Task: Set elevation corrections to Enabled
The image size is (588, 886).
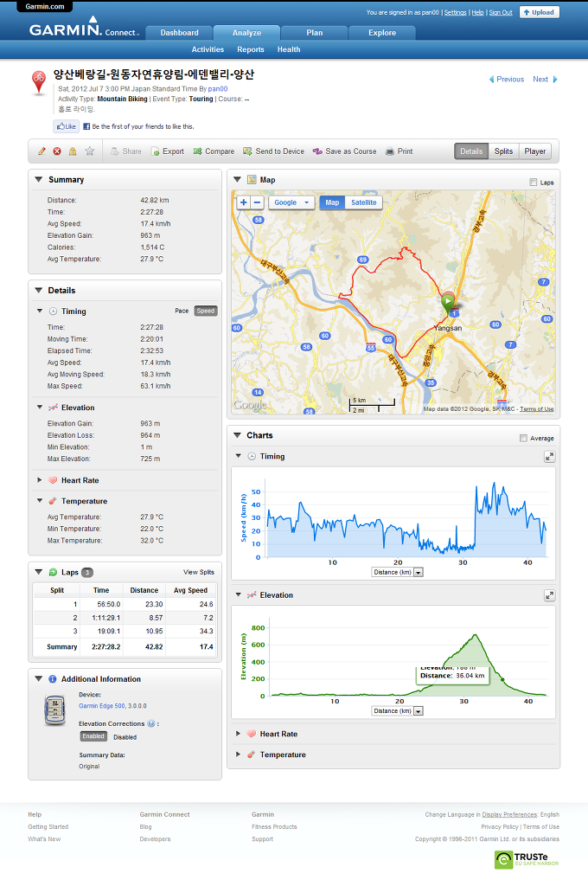Action: [93, 737]
